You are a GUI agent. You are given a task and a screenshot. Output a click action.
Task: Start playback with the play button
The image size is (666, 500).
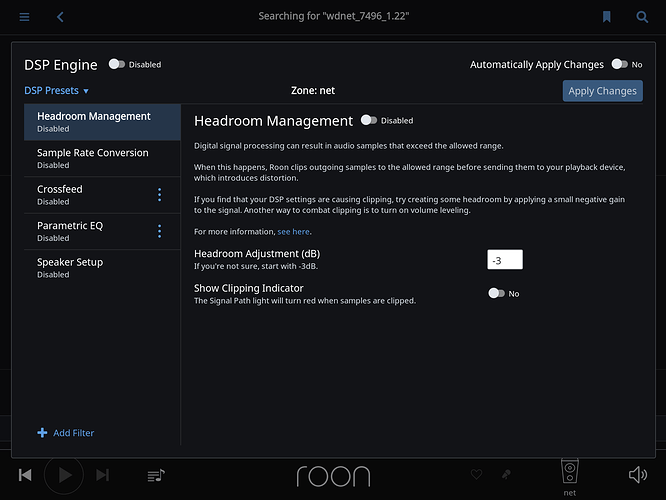(64, 475)
